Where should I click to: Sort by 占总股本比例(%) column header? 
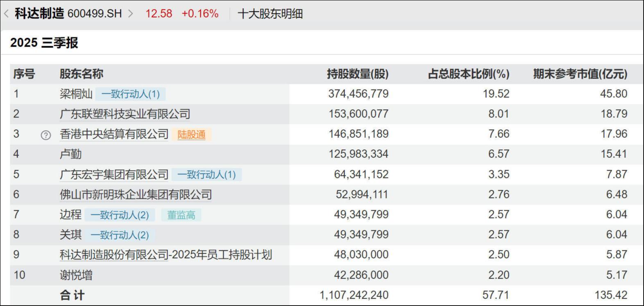(x=469, y=74)
